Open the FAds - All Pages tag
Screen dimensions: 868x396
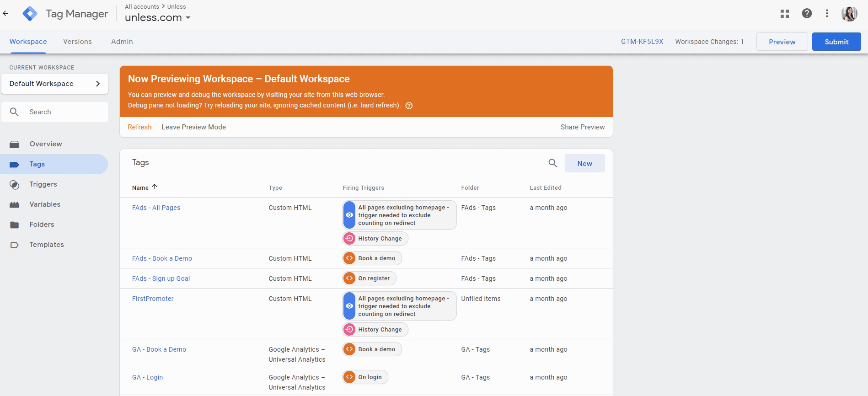pyautogui.click(x=156, y=208)
